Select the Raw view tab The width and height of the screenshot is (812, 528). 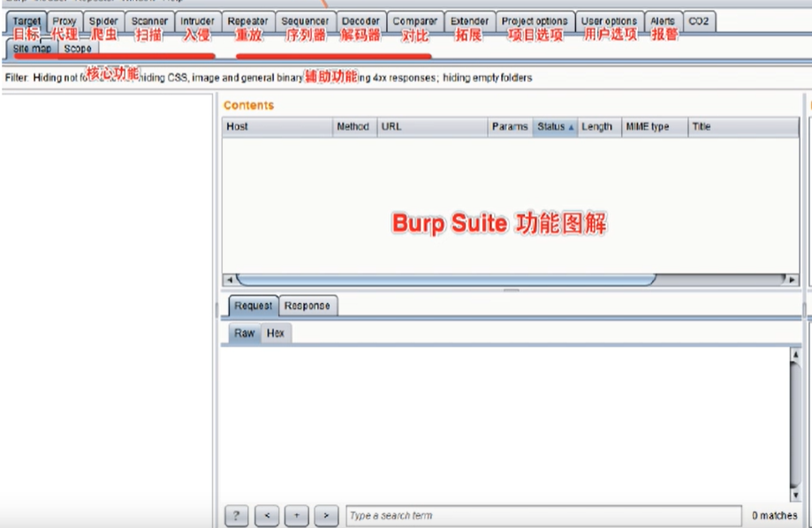tap(245, 334)
